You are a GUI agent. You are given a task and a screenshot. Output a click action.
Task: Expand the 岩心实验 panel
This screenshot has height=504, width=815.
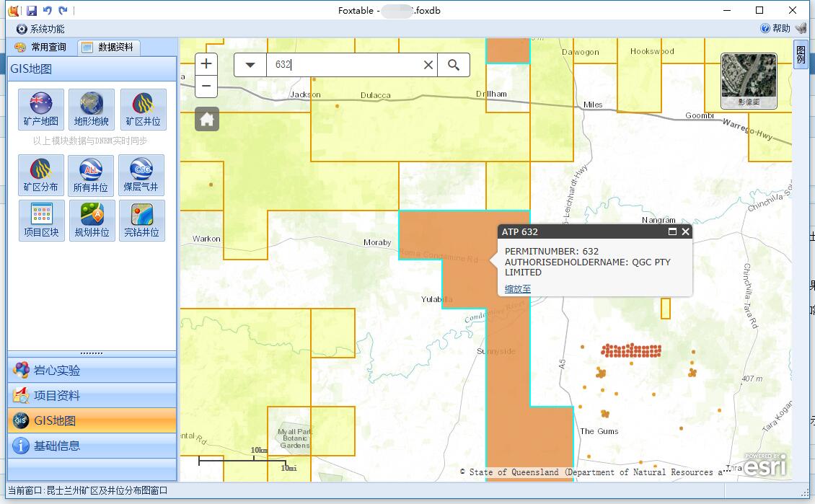92,371
